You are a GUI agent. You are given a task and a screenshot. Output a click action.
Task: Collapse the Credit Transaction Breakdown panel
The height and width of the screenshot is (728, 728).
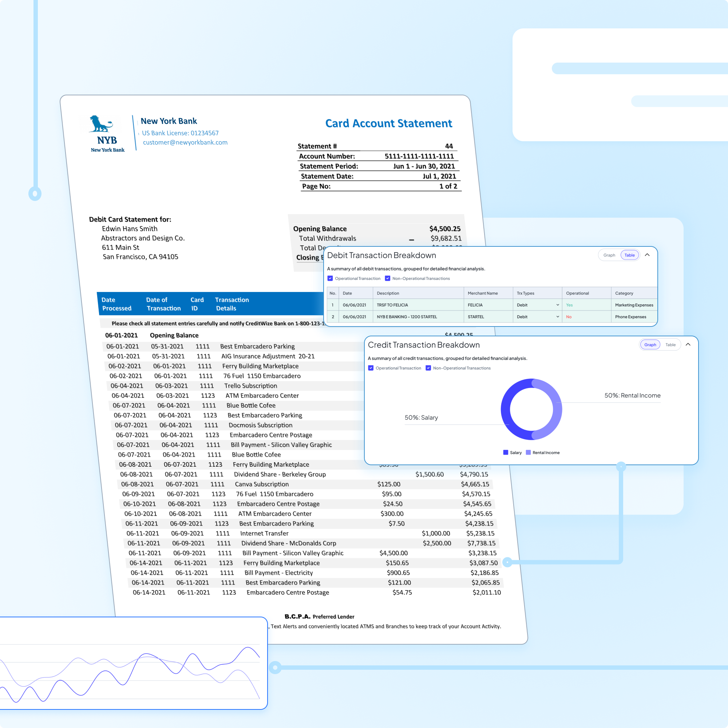click(x=688, y=344)
